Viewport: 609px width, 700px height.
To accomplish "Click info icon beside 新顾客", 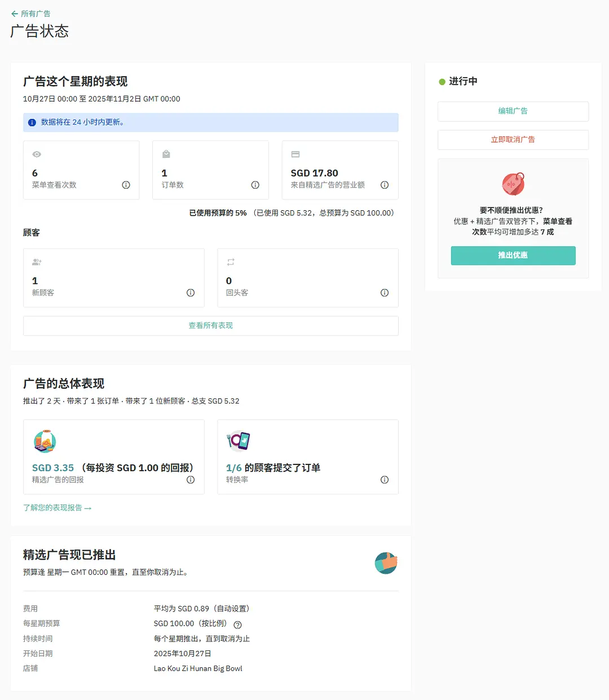I will tap(191, 293).
